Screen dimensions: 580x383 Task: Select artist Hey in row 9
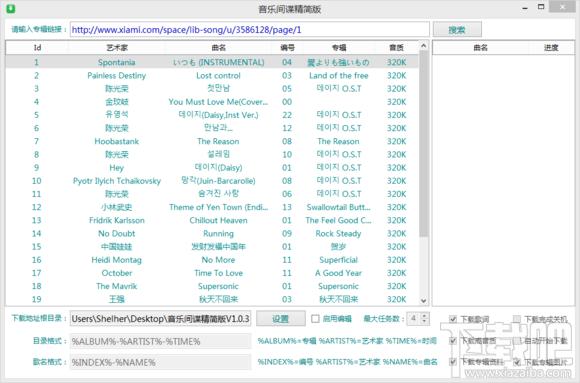[117, 168]
